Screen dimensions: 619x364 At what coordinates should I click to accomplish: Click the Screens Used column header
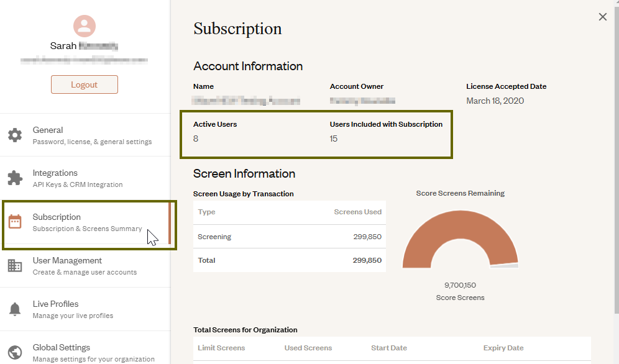357,212
